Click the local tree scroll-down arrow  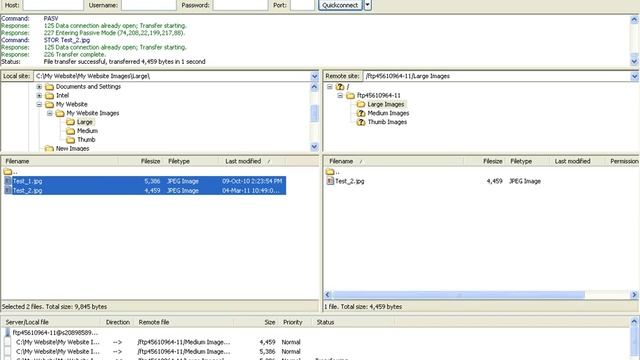[x=314, y=147]
